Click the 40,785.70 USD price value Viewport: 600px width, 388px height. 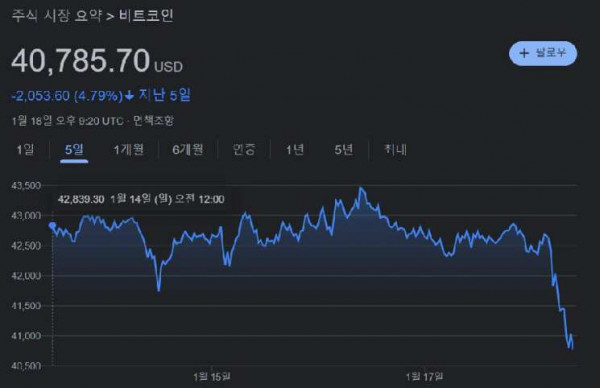coord(97,61)
